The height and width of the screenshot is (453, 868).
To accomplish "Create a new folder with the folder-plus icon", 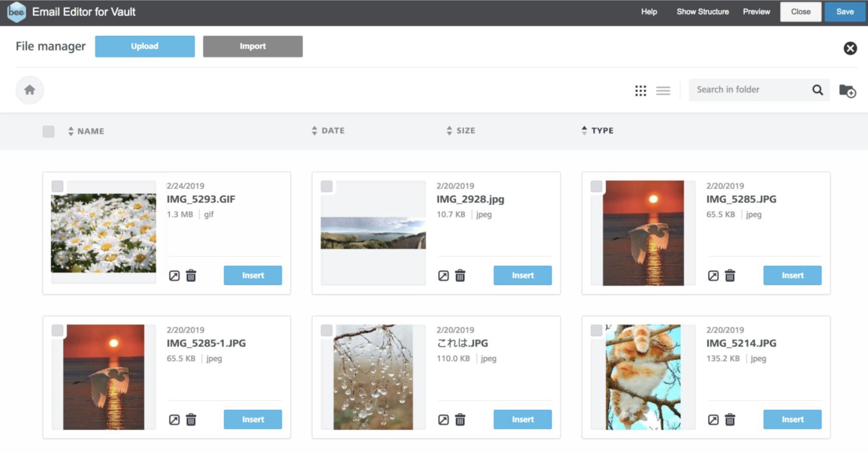I will click(847, 91).
